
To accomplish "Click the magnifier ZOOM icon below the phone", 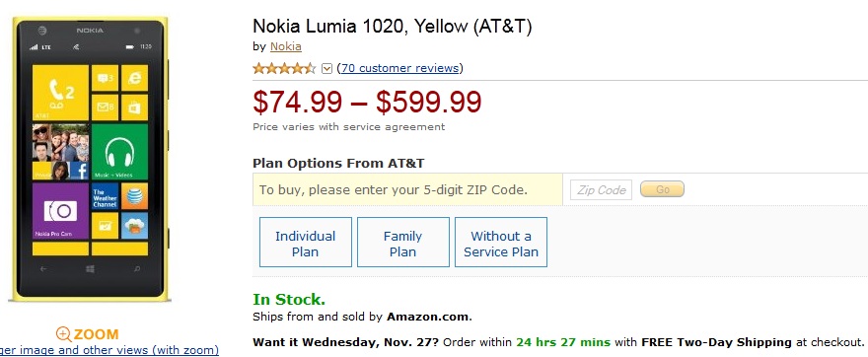I will tap(64, 334).
